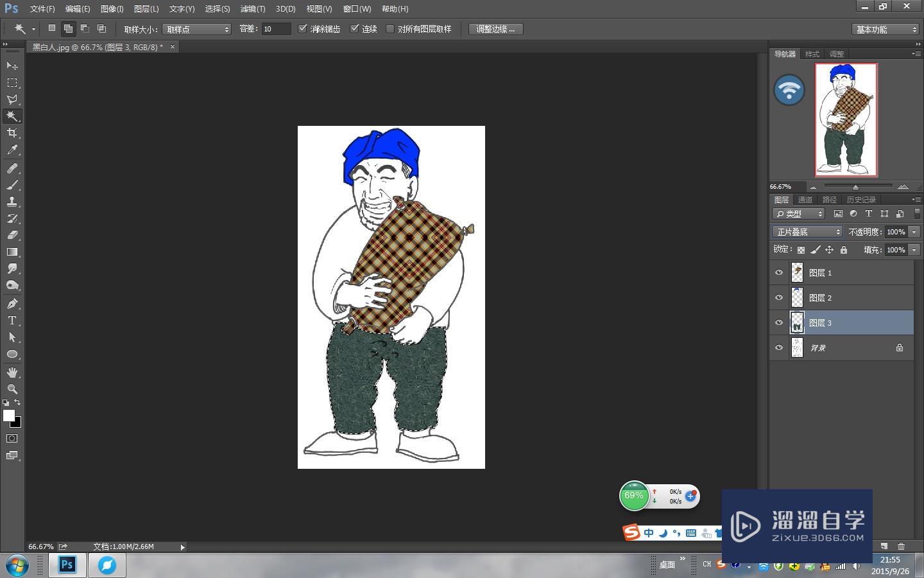
Task: Open the 图像(I) menu
Action: [x=112, y=9]
